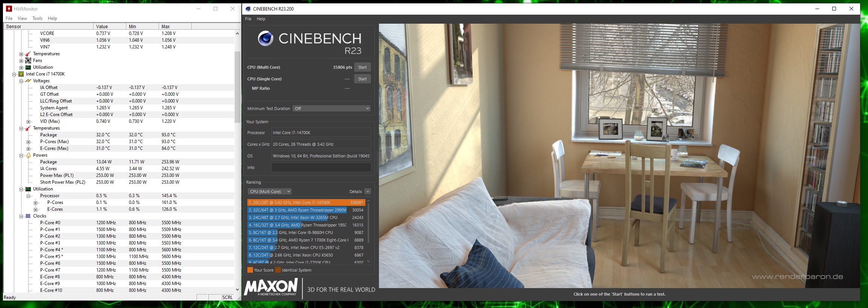This screenshot has height=308, width=868.
Task: Expand the E-Cores (Max) temperature row
Action: point(28,149)
